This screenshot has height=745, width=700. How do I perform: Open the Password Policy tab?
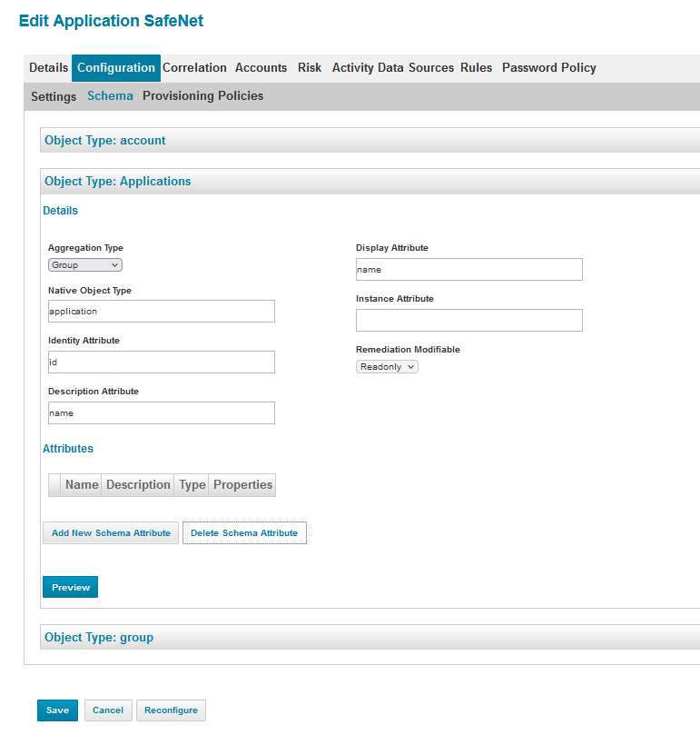(x=548, y=68)
